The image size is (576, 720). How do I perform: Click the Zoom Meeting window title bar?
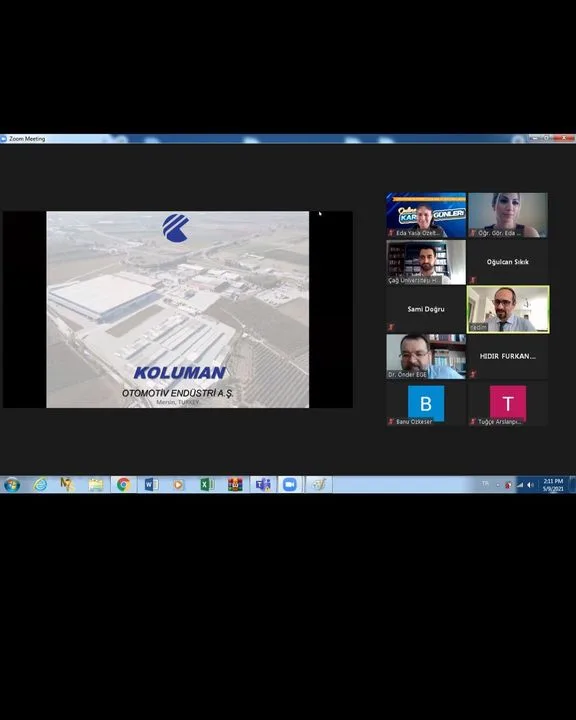(288, 138)
